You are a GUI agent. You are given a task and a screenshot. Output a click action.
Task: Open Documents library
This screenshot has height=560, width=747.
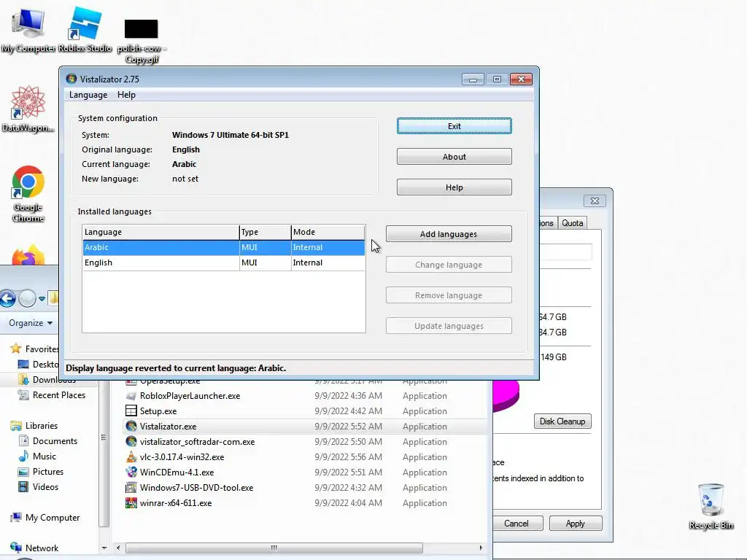pyautogui.click(x=47, y=441)
